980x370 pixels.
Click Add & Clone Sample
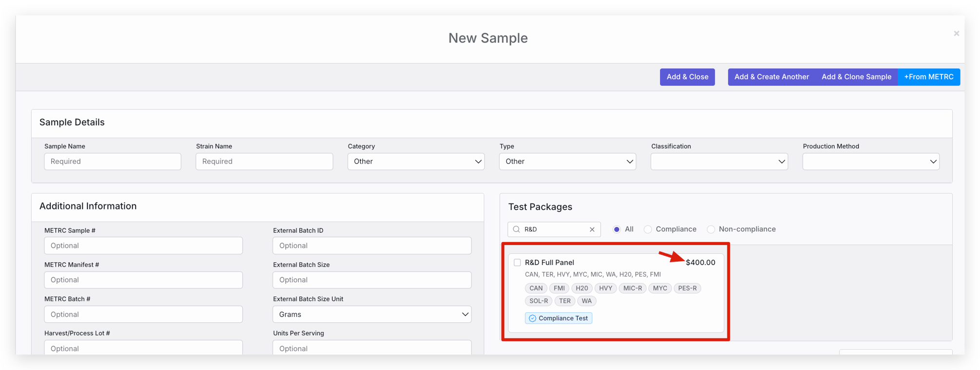coord(856,77)
